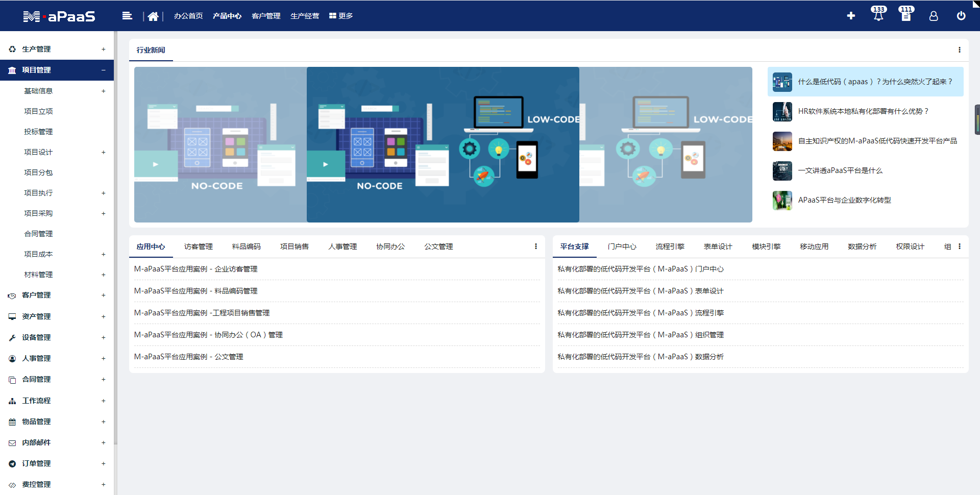The image size is (980, 495).
Task: Click the 设备管理 wrench icon
Action: pos(12,337)
